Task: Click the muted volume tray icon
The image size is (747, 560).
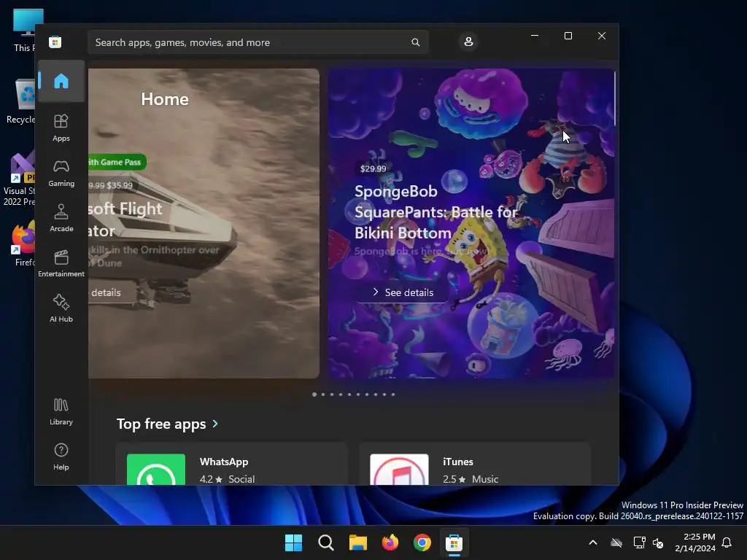Action: coord(658,542)
